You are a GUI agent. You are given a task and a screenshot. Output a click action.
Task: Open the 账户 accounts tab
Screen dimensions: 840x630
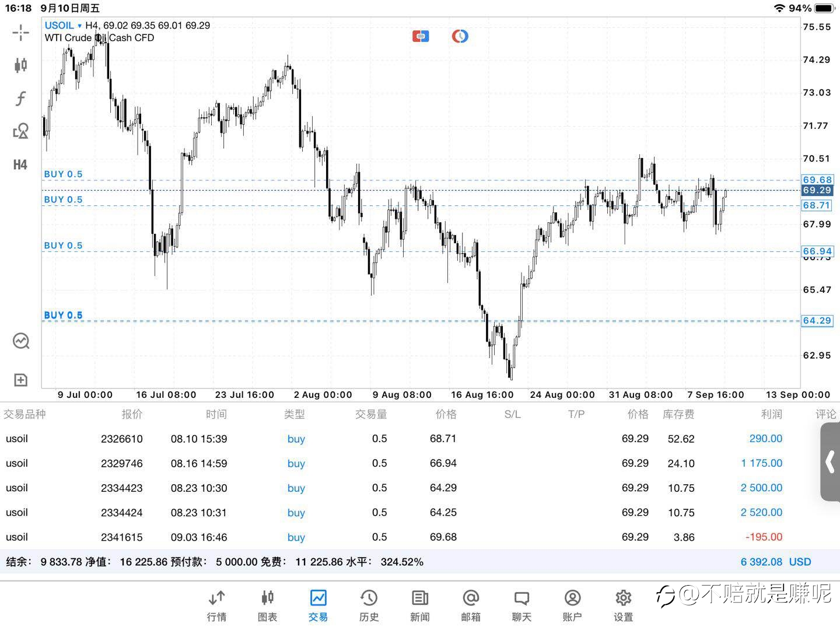[x=572, y=605]
